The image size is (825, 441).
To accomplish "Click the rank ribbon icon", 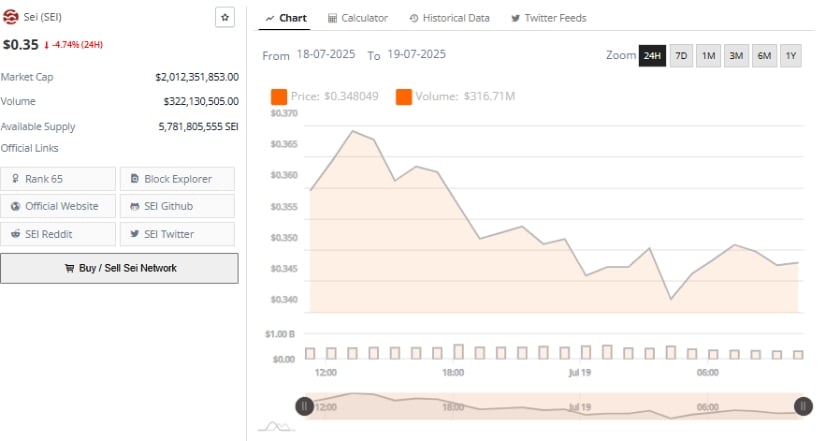I will 16,179.
